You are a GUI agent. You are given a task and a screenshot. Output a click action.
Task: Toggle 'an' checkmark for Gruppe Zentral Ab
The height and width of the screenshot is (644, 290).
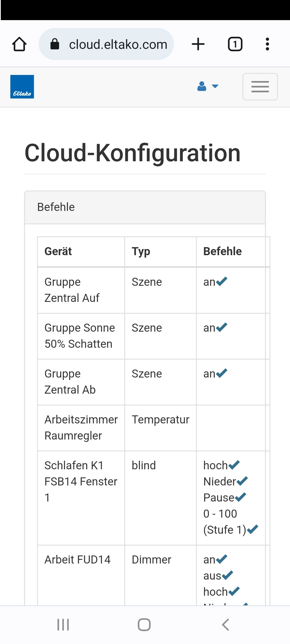point(222,373)
